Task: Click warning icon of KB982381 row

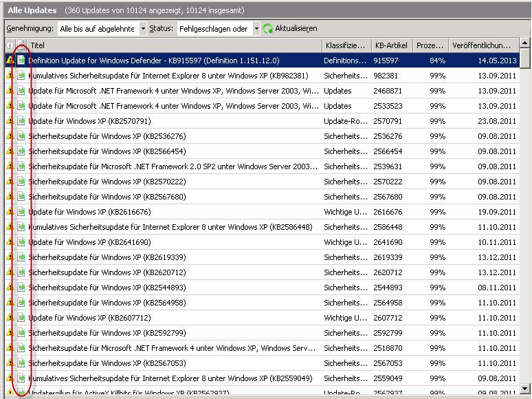Action: [x=10, y=76]
